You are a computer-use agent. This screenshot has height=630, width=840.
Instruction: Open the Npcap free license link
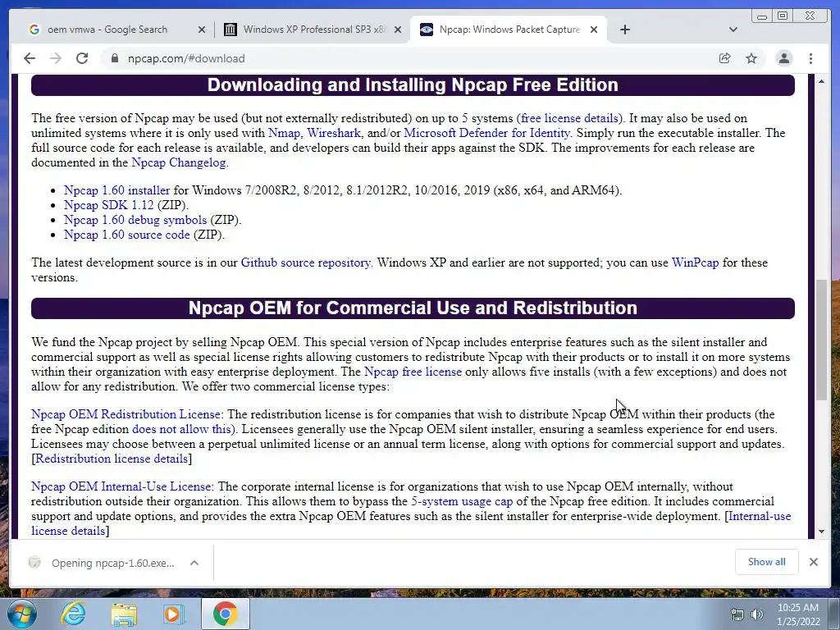[413, 372]
